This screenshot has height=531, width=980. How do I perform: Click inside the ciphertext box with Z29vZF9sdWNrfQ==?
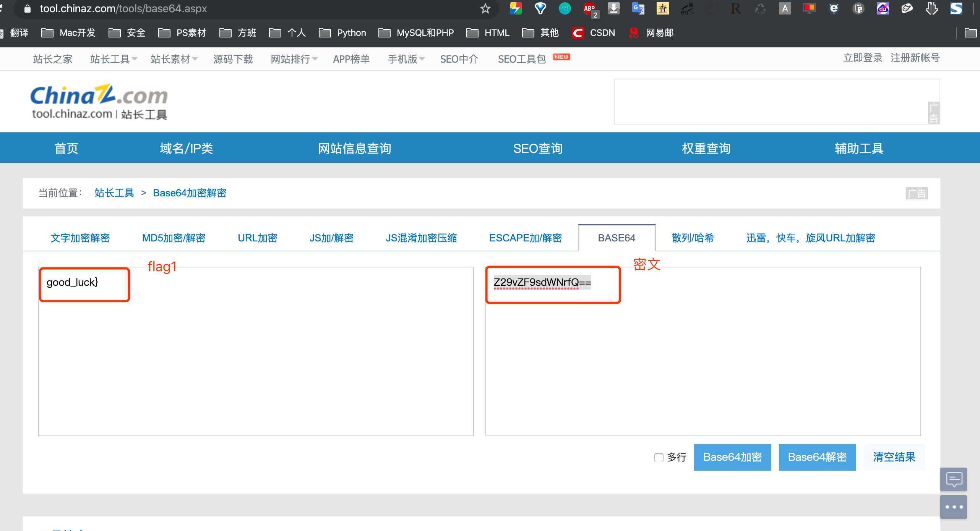(703, 351)
